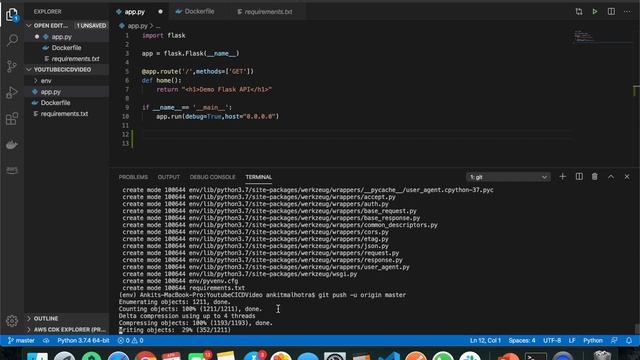
Task: Open notifications bell in status bar
Action: (629, 340)
